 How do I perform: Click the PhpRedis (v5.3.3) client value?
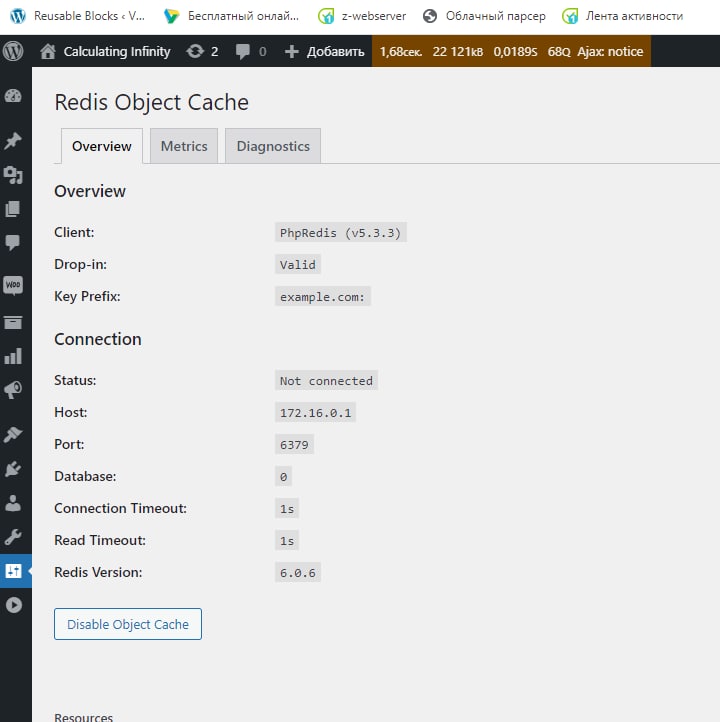click(341, 233)
